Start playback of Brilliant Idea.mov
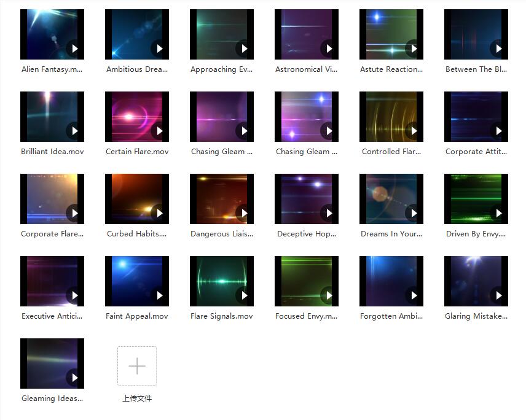 pos(74,131)
